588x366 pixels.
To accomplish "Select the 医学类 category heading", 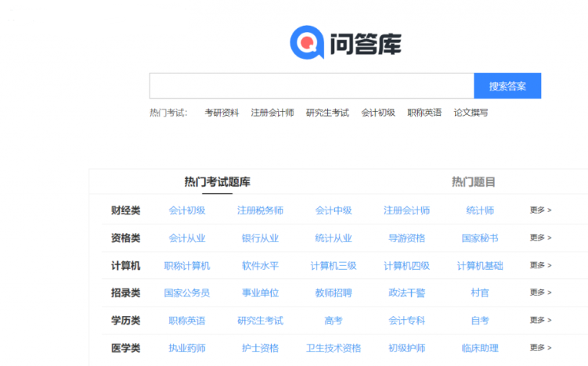I will click(x=125, y=348).
